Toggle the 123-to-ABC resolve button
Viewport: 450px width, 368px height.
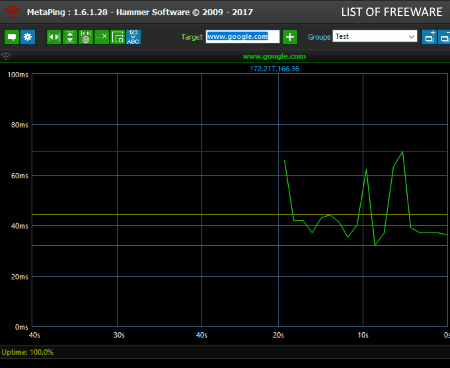pos(134,37)
